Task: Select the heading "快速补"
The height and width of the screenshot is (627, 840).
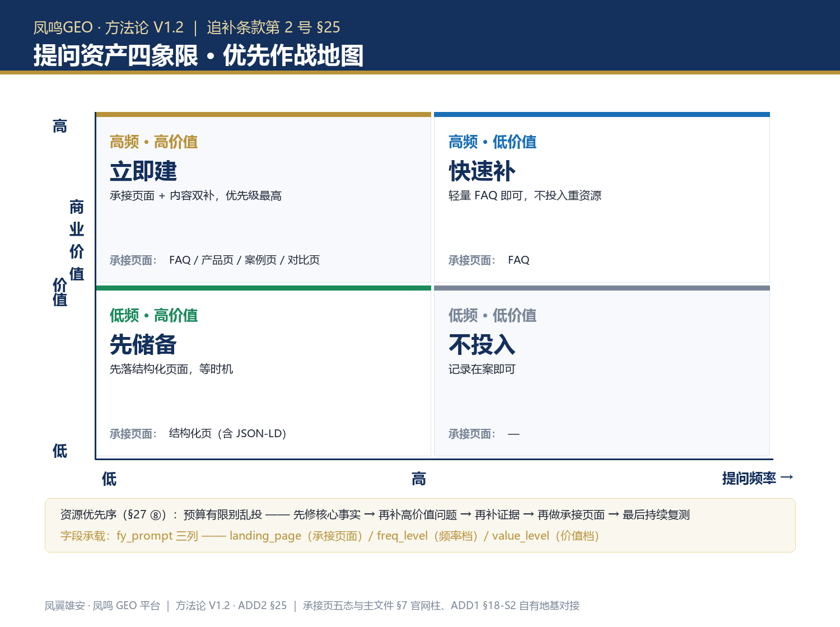Action: coord(482,171)
